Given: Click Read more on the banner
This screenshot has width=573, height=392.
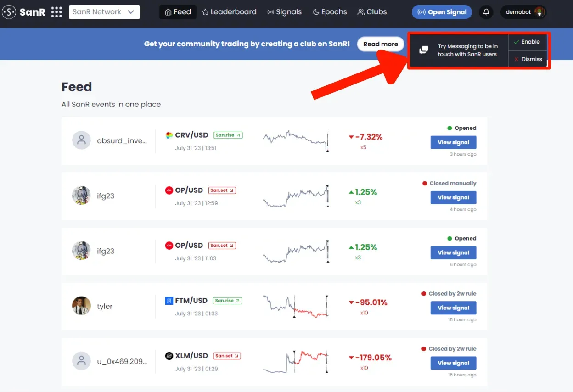Looking at the screenshot, I should pos(381,44).
